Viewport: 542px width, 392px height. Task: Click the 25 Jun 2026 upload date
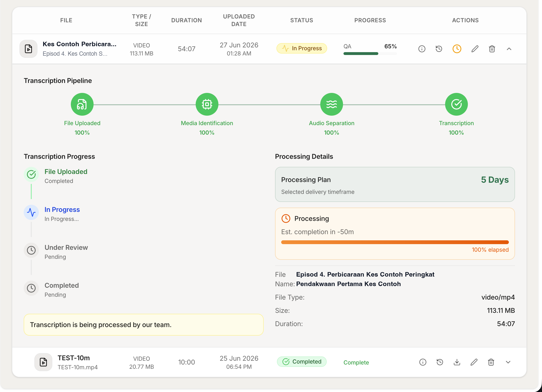tap(239, 358)
